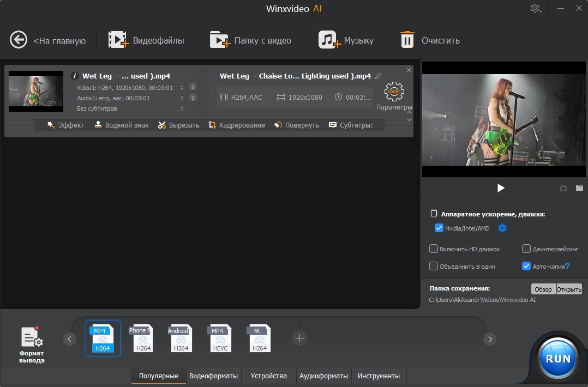Viewport: 588px width, 387px height.
Task: Change Audio1 track with its stepper arrows
Action: point(182,98)
